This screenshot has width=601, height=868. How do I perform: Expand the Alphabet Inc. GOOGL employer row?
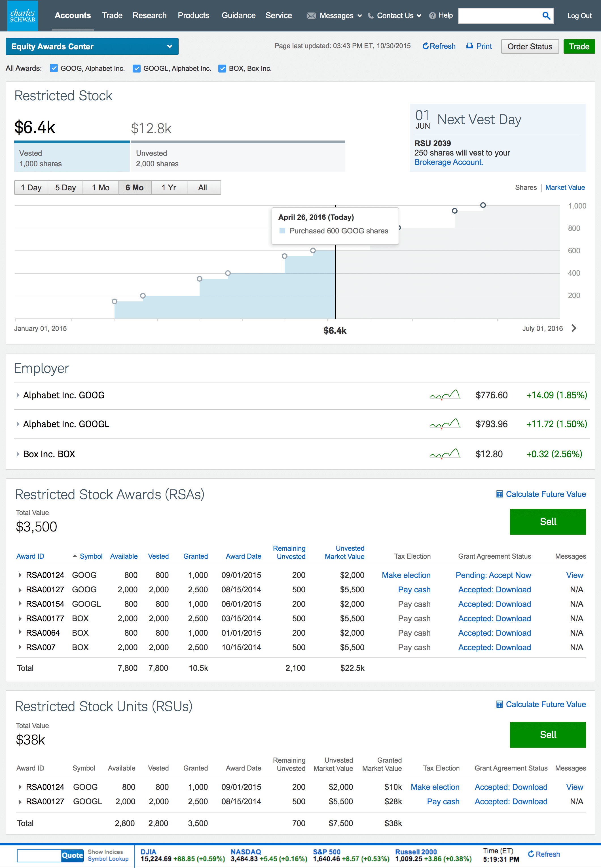18,424
